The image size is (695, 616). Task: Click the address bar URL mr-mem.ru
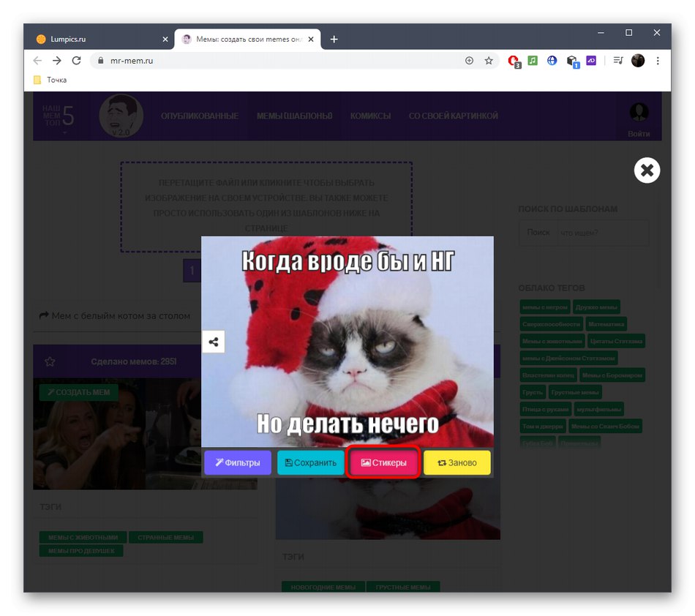[x=132, y=61]
